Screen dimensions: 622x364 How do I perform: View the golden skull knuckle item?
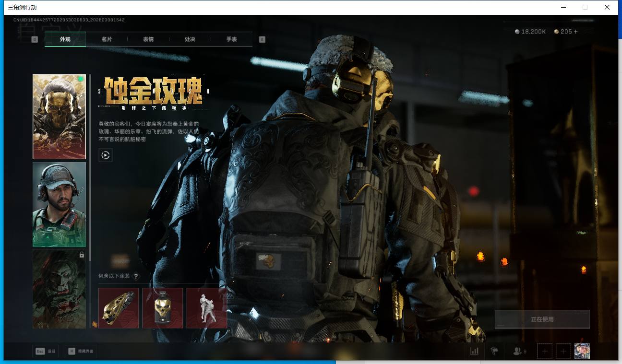tap(119, 308)
